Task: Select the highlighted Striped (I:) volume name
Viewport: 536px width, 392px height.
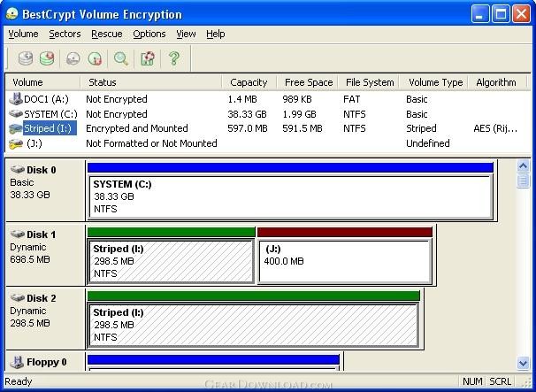Action: click(x=50, y=128)
